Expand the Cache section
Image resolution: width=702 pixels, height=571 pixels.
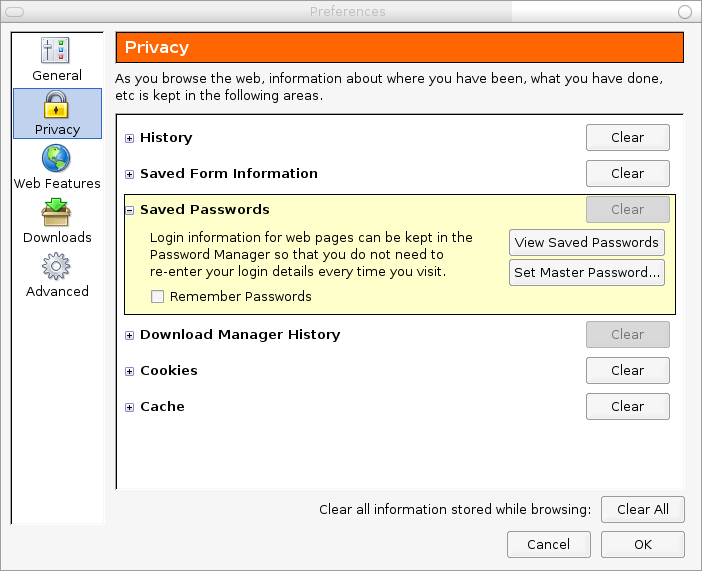click(x=130, y=407)
